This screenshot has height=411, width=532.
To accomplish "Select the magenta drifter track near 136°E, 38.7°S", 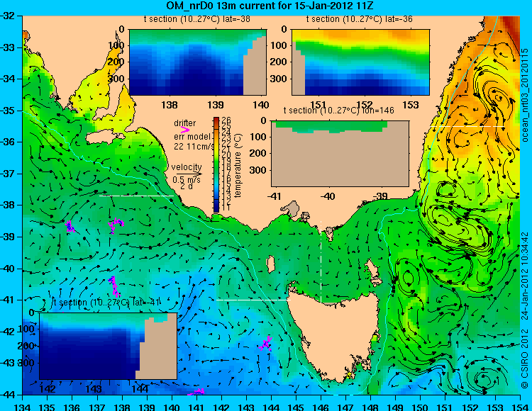I will tap(70, 226).
